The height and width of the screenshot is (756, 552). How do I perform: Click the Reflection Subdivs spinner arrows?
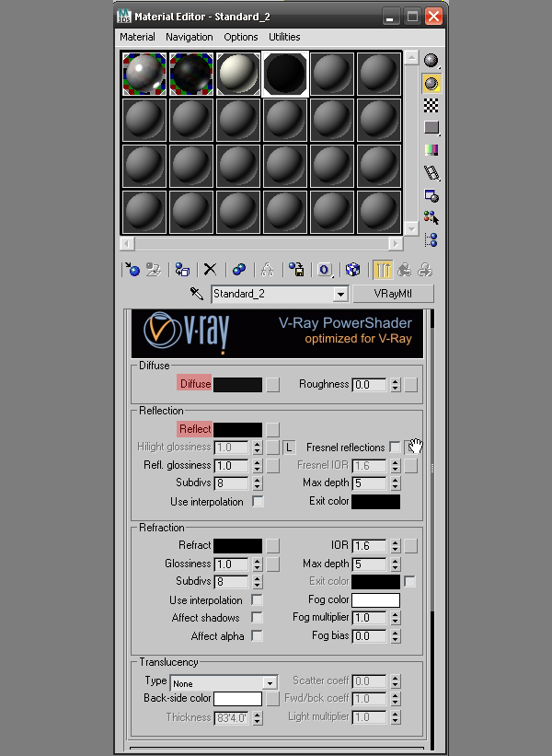click(x=258, y=483)
